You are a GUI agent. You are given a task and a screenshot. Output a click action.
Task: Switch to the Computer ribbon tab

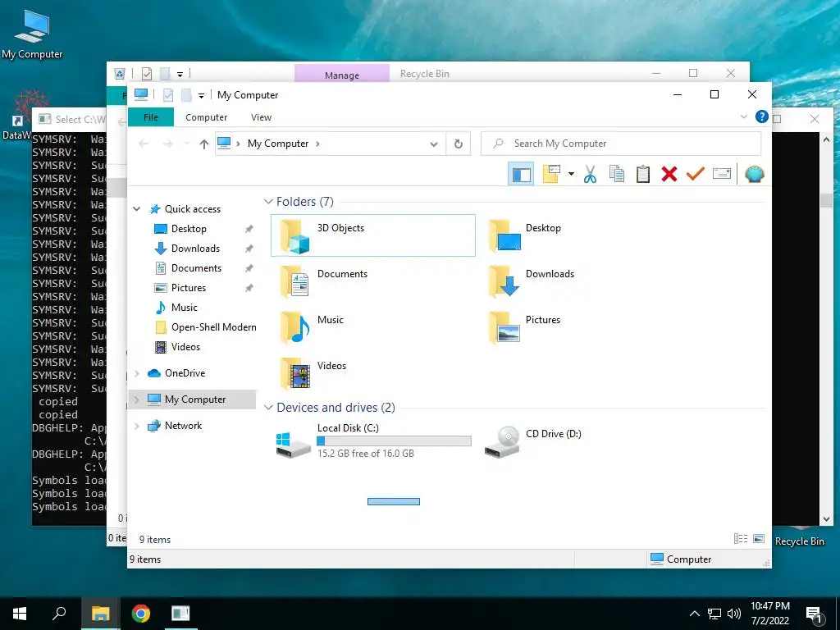point(206,117)
